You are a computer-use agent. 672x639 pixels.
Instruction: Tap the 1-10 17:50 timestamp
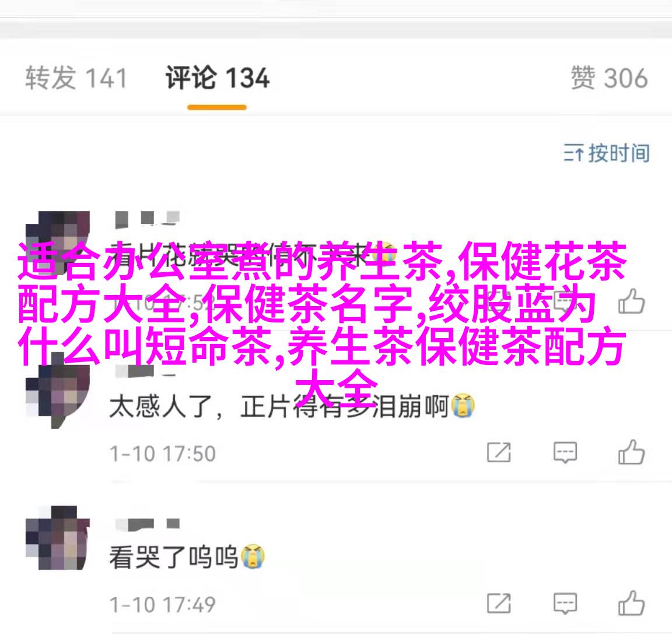pyautogui.click(x=162, y=454)
